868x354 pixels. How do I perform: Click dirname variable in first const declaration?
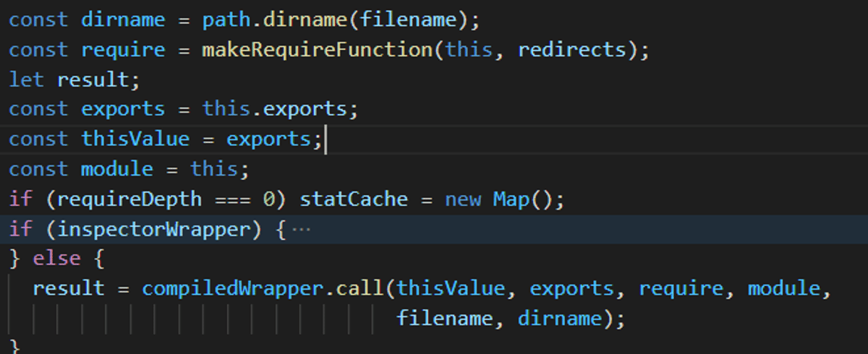click(x=123, y=20)
